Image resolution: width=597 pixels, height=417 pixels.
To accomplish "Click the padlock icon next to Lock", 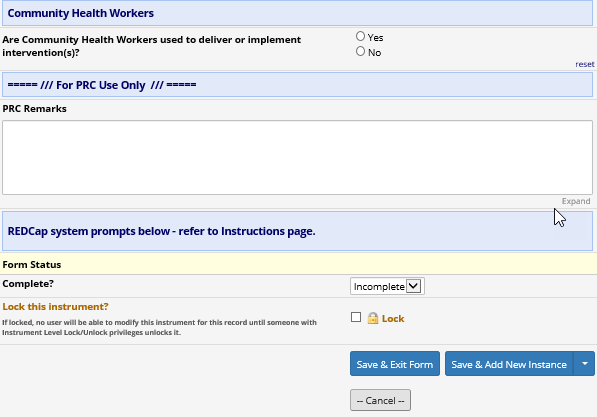I will [x=373, y=318].
